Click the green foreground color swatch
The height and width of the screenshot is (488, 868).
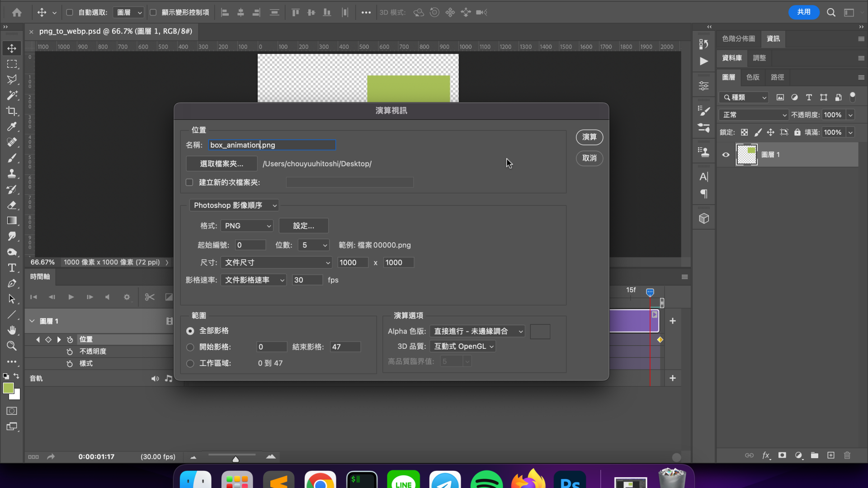pyautogui.click(x=8, y=388)
